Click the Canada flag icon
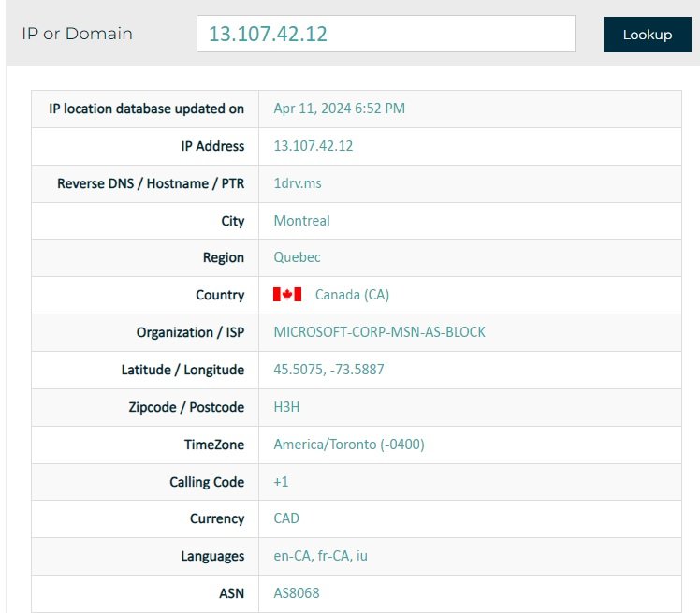Screen dimensions: 700x613 pyautogui.click(x=287, y=295)
